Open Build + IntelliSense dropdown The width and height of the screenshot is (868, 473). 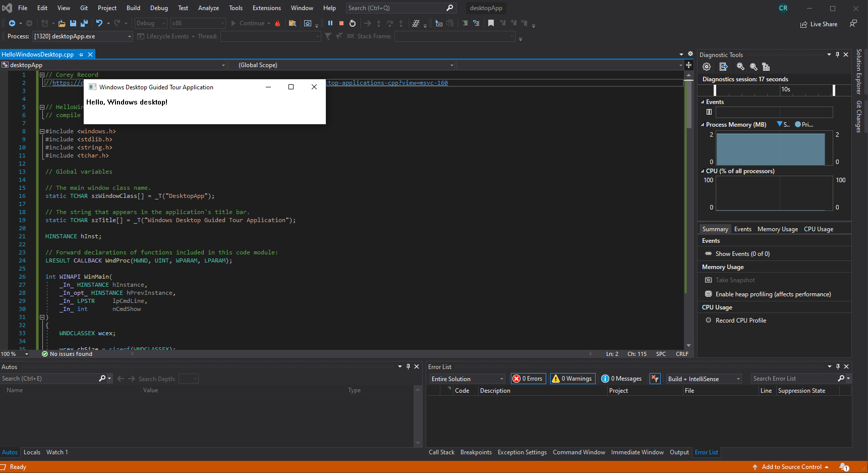click(x=704, y=379)
